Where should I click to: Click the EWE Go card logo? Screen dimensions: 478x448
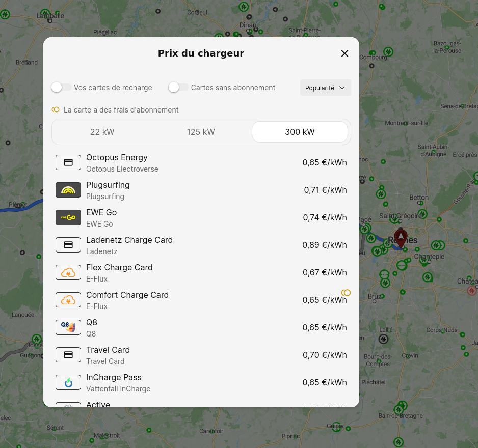pyautogui.click(x=68, y=217)
